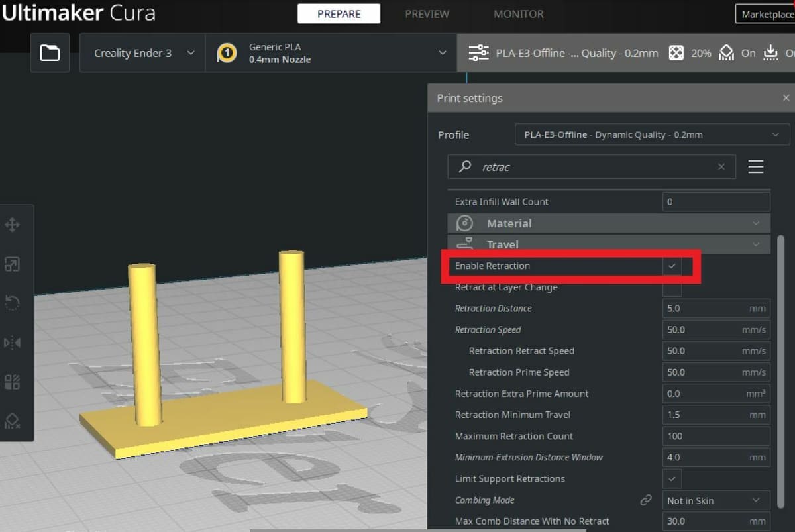The image size is (795, 532).
Task: Edit Extra Infill Wall Count value
Action: pos(716,201)
